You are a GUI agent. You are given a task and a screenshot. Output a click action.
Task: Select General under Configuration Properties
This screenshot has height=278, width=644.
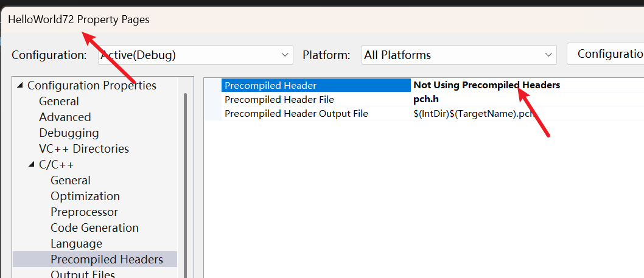click(x=59, y=102)
